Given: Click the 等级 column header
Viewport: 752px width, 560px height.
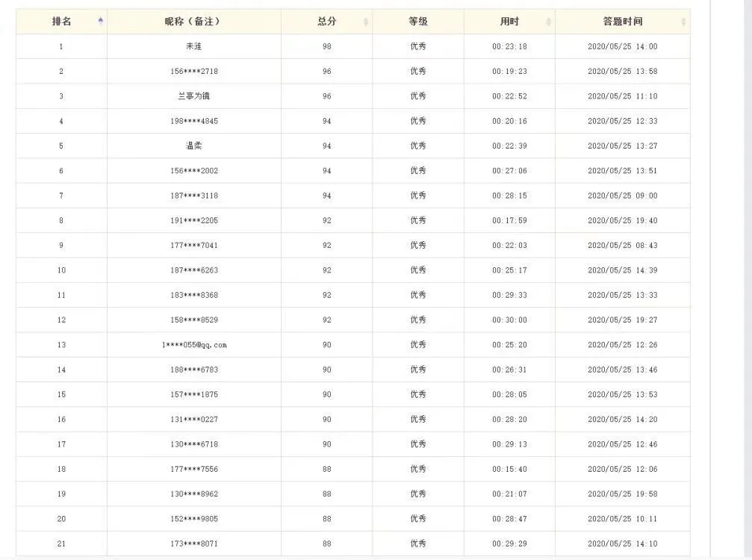Looking at the screenshot, I should click(418, 22).
